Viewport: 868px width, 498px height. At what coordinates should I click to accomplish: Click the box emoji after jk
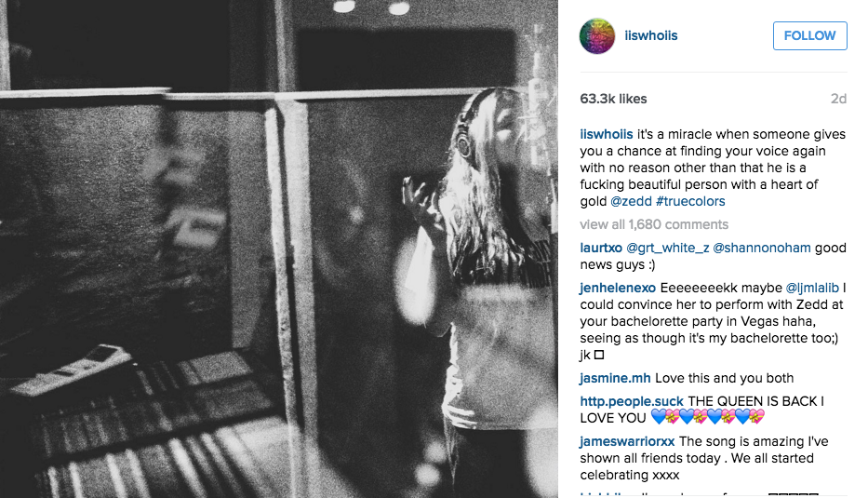599,355
